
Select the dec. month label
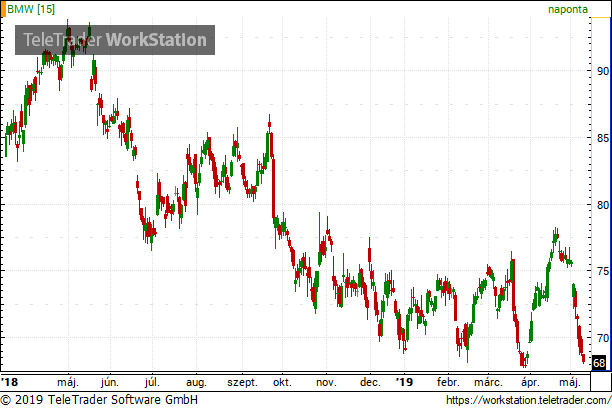370,382
